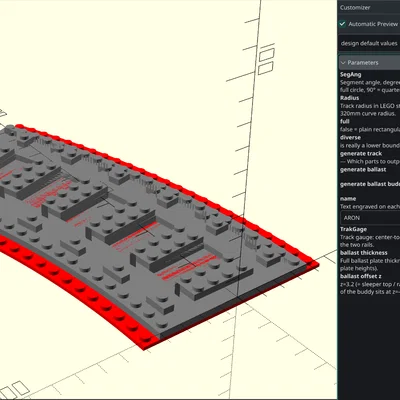Image resolution: width=400 pixels, height=400 pixels.
Task: Toggle the Automatic Preview checkbox
Action: [x=342, y=24]
